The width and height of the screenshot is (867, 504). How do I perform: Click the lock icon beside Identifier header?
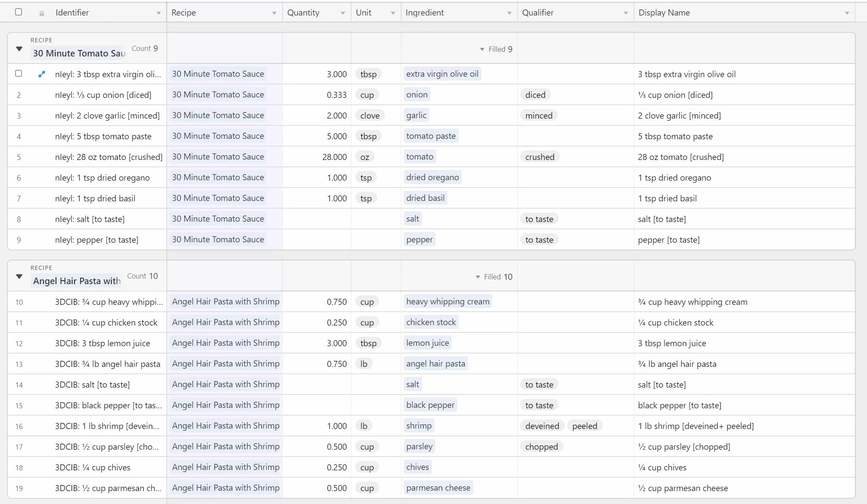(42, 13)
